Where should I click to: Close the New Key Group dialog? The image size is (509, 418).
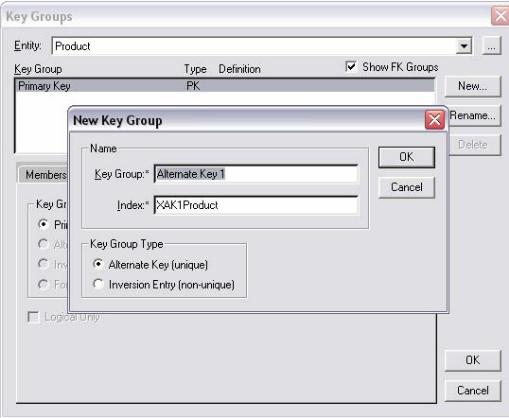pyautogui.click(x=434, y=120)
